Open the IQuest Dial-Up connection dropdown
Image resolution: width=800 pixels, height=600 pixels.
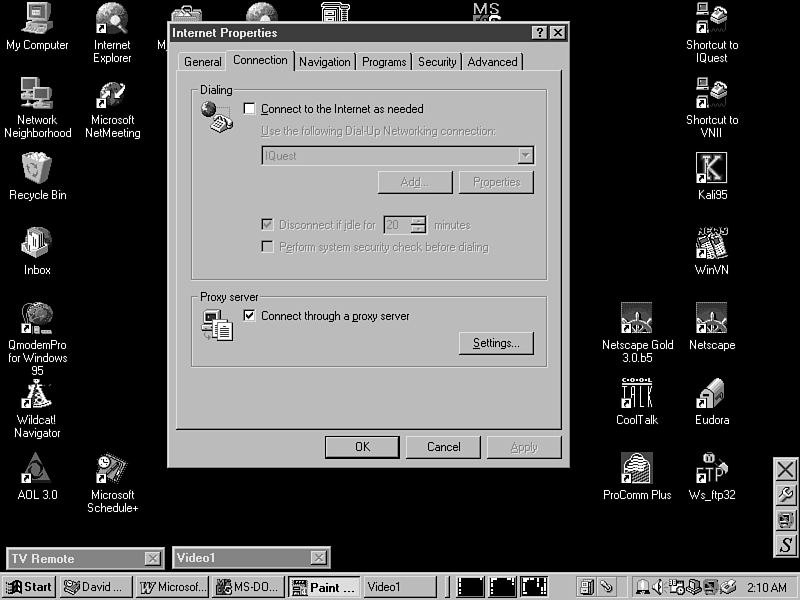click(x=526, y=155)
